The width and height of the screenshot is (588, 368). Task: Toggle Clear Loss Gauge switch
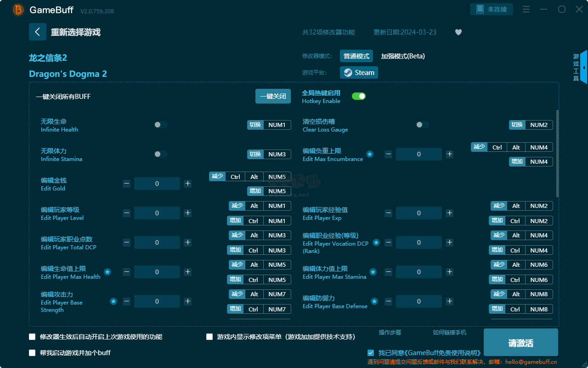[422, 125]
